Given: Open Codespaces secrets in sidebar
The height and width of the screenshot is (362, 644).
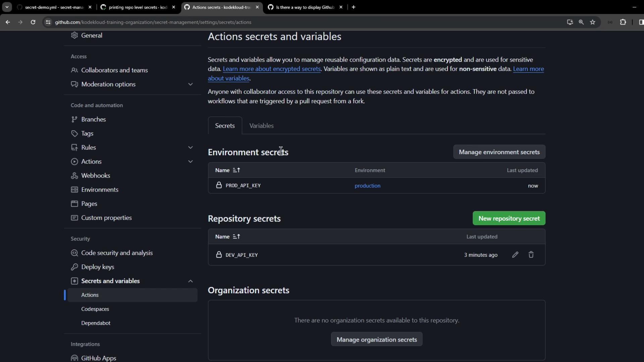Looking at the screenshot, I should point(95,309).
